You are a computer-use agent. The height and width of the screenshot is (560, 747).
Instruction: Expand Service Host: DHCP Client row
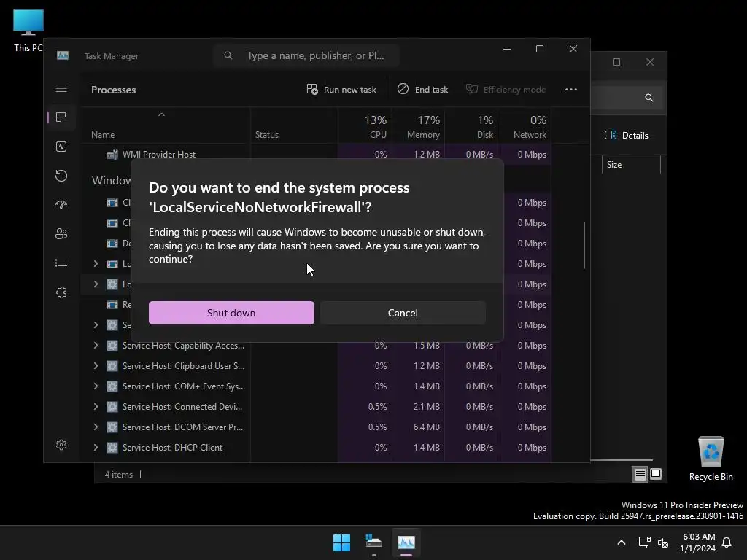(96, 448)
